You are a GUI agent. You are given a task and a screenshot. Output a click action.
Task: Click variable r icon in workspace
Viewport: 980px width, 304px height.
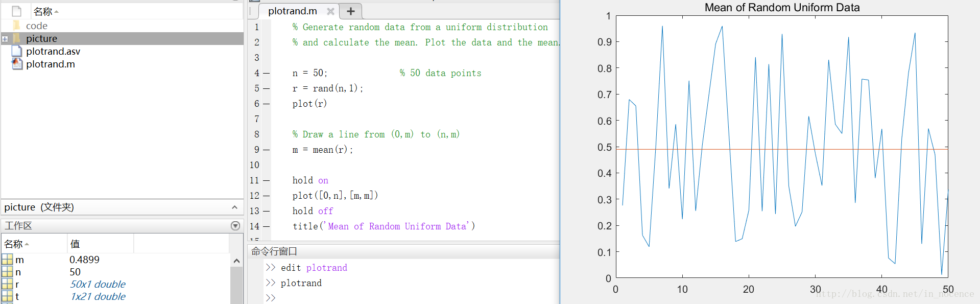pyautogui.click(x=7, y=284)
